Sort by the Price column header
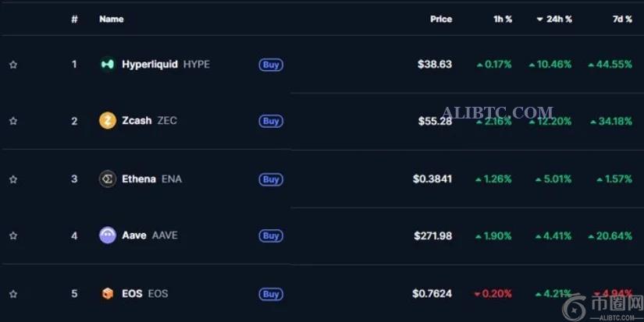Screen dimensions: 644x322 [x=440, y=19]
